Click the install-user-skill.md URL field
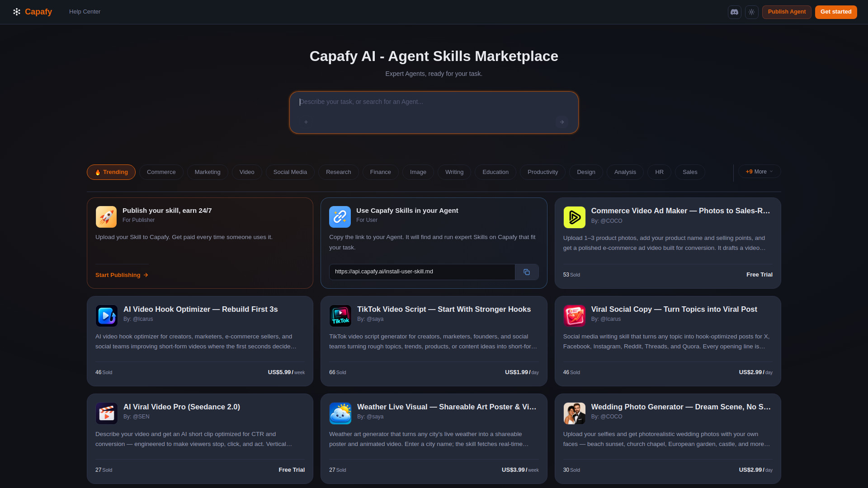868x488 pixels. (422, 272)
